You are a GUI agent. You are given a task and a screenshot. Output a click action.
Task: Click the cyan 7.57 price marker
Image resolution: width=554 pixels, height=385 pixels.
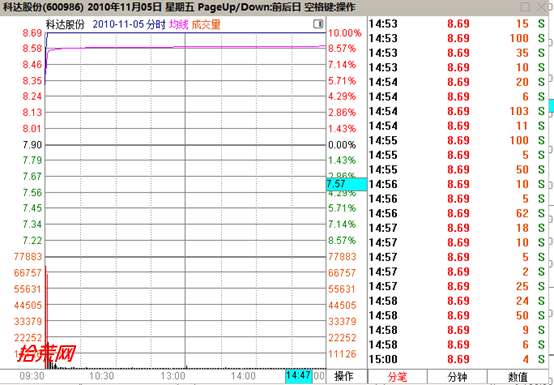click(x=347, y=184)
